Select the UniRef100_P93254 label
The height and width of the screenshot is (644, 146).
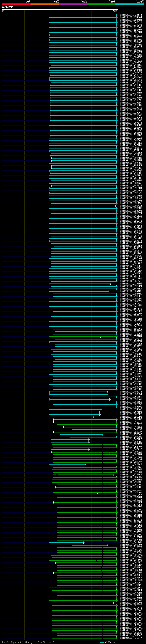pos(131,341)
